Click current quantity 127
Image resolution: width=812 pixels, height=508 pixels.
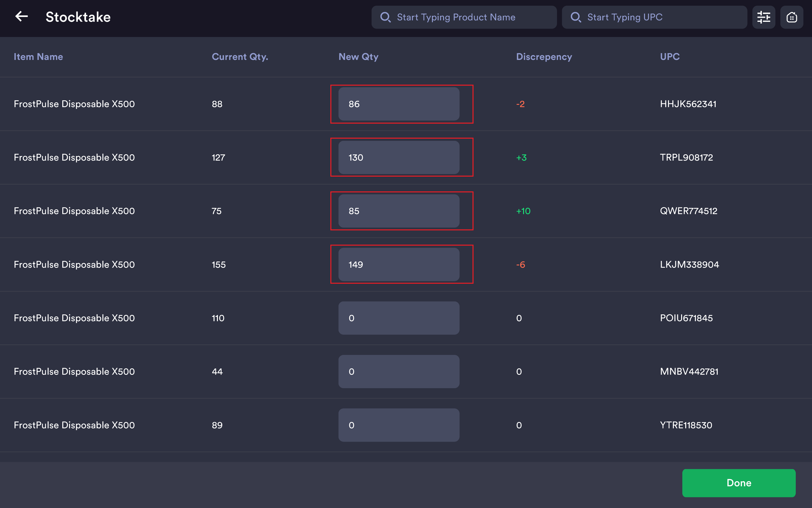pos(219,158)
